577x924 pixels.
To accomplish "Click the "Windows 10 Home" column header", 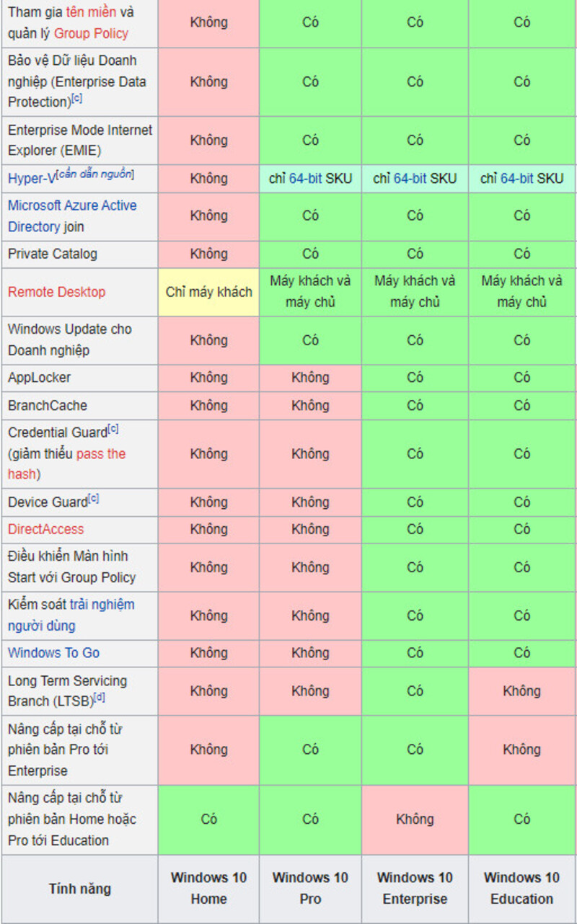I will [x=209, y=889].
